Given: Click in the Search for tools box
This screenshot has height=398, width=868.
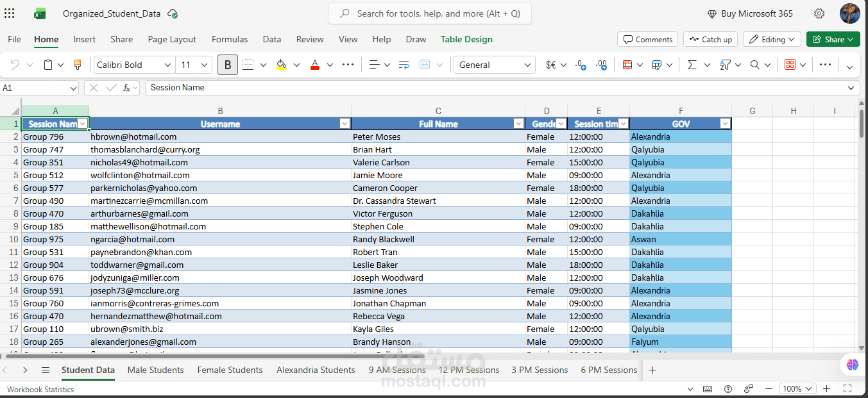Looking at the screenshot, I should click(x=430, y=13).
